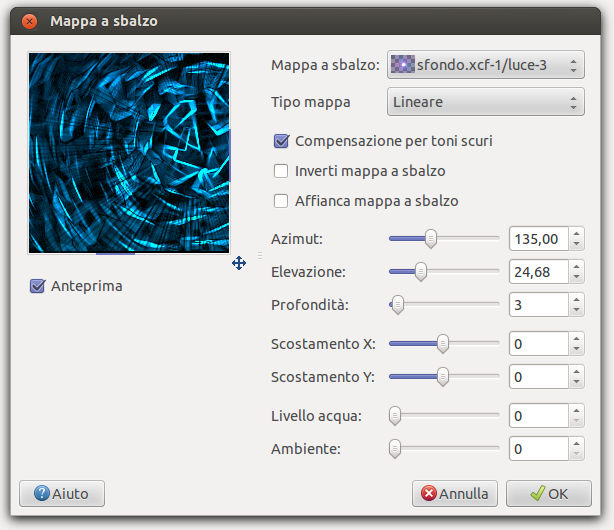Confirm with the OK button
The width and height of the screenshot is (614, 530).
tap(549, 494)
